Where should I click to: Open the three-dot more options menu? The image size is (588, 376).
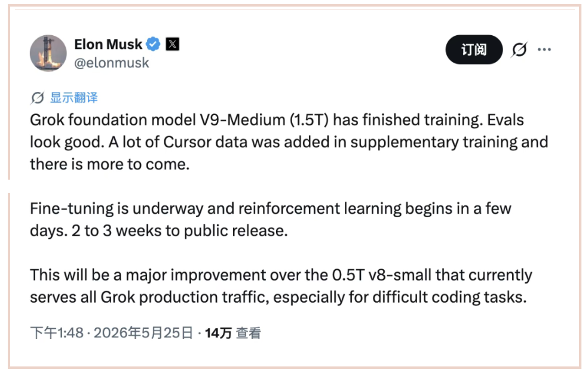(544, 50)
